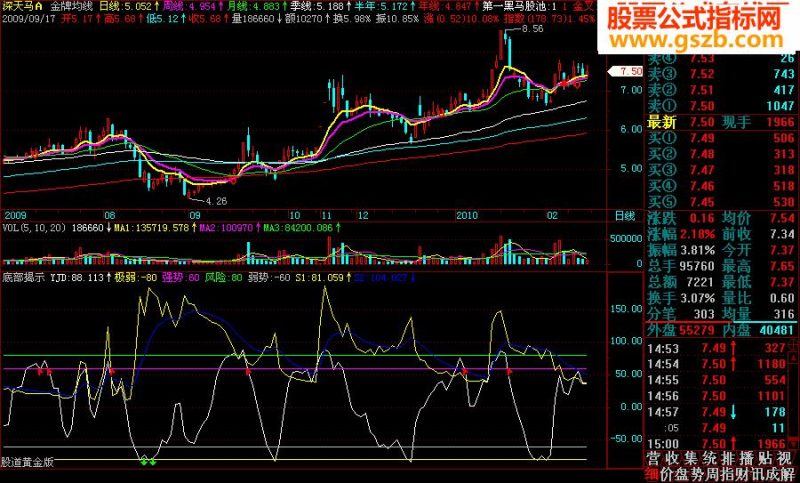Click the 8.56 high price marker
Image resolution: width=800 pixels, height=483 pixels.
pos(533,29)
